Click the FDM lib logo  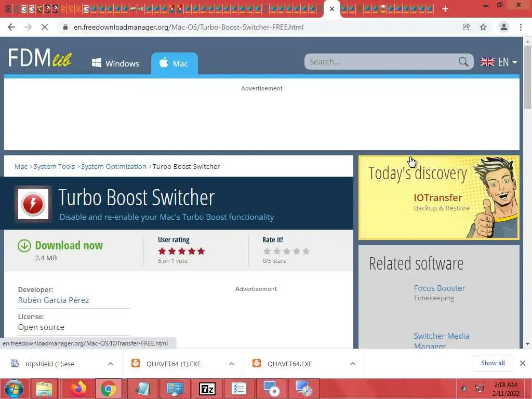tap(39, 58)
